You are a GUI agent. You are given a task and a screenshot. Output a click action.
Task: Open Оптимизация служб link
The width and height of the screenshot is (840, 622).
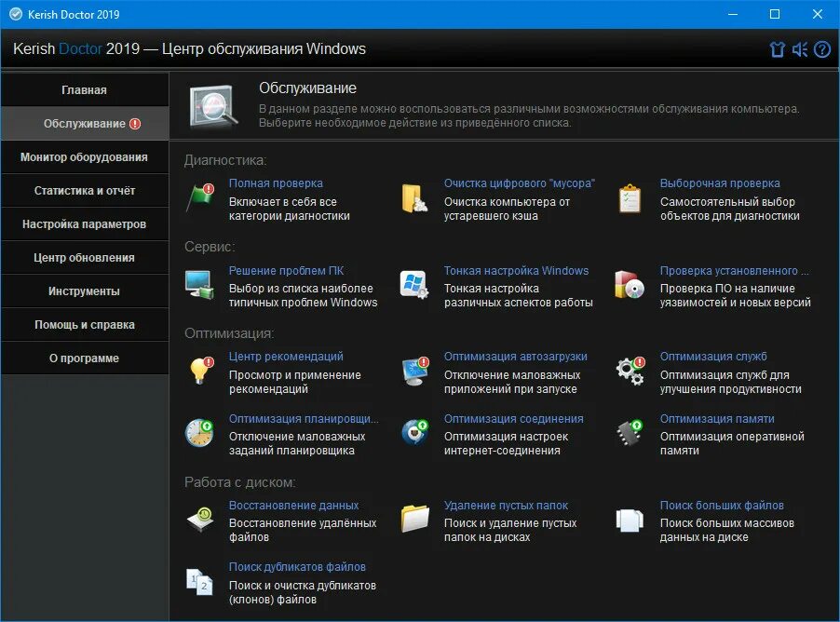click(x=713, y=357)
